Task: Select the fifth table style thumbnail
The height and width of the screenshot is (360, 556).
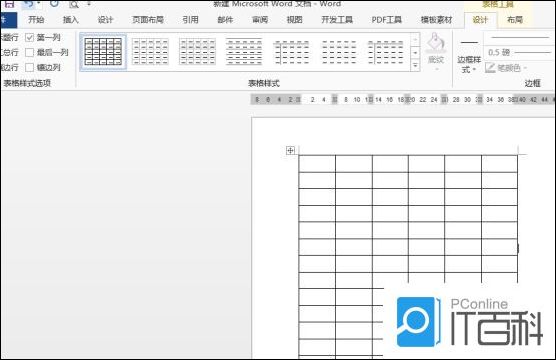Action: click(291, 52)
